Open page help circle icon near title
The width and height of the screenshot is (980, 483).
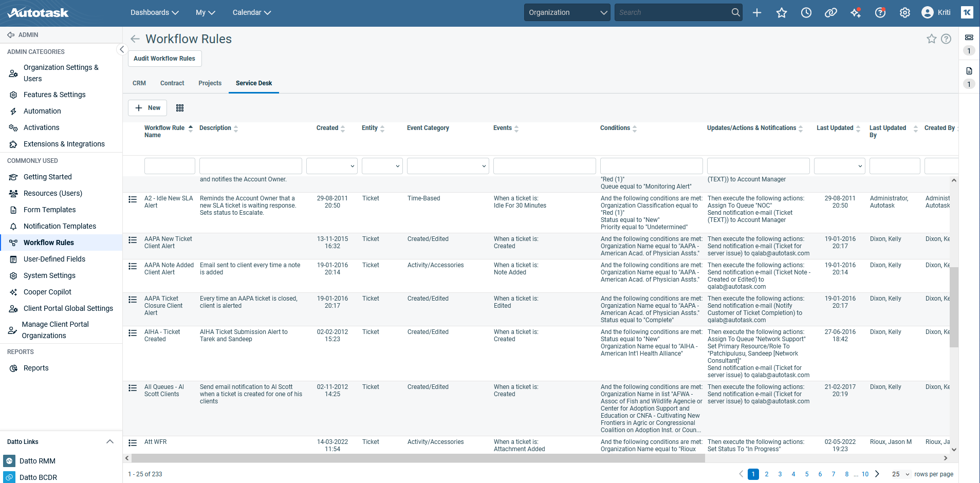point(946,39)
